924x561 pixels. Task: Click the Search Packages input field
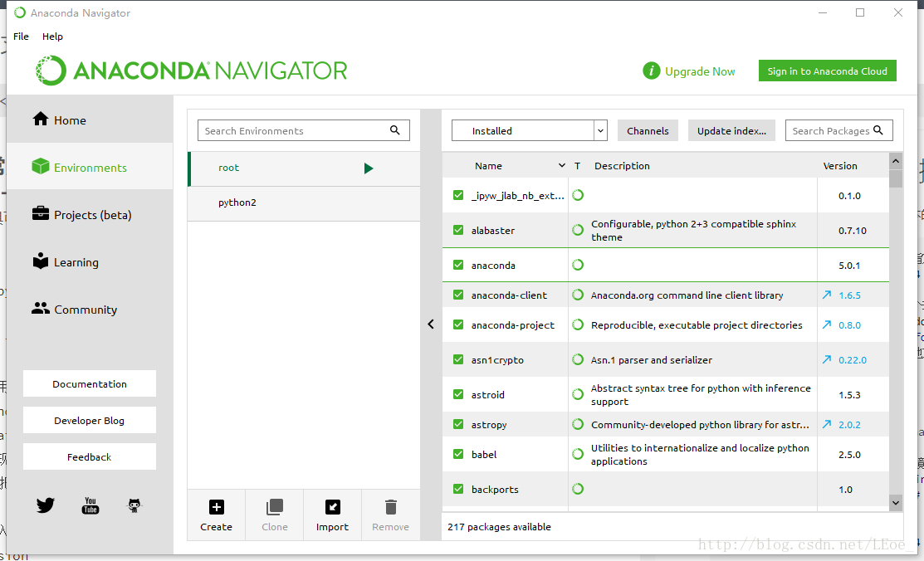click(830, 130)
